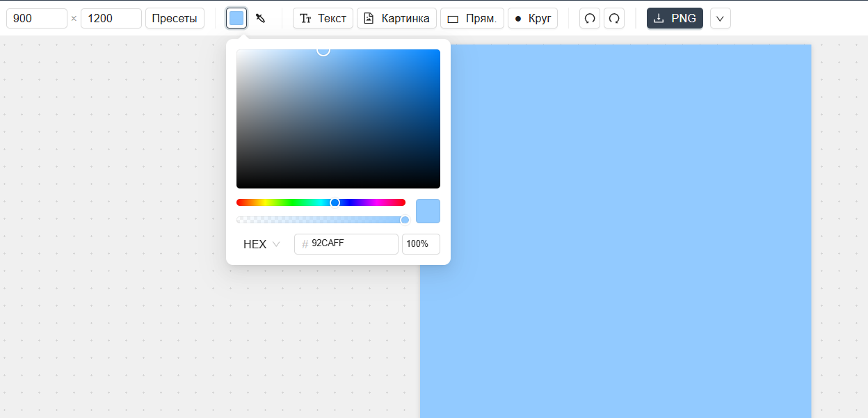Viewport: 868px width, 418px height.
Task: Click the canvas width field 900
Action: coord(37,18)
